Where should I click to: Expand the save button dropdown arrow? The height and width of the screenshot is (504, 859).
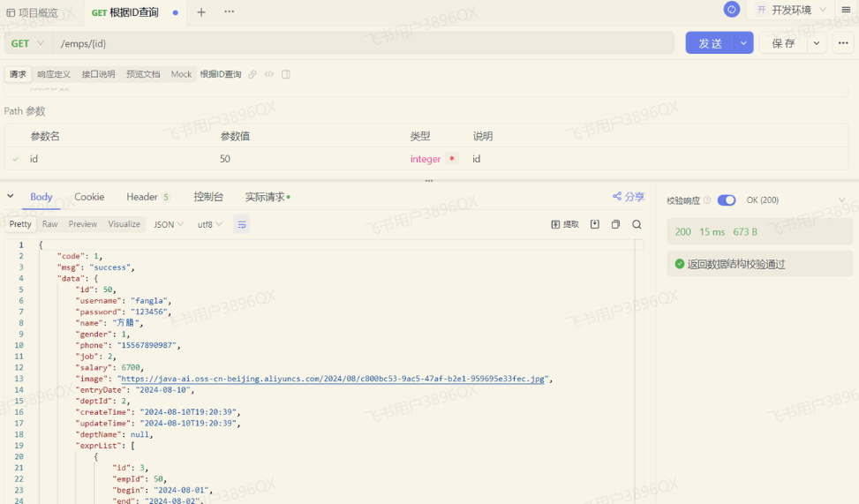tap(817, 43)
